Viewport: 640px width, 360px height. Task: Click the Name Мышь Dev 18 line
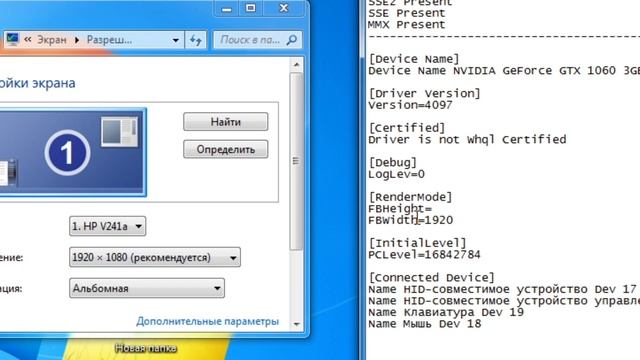[424, 324]
